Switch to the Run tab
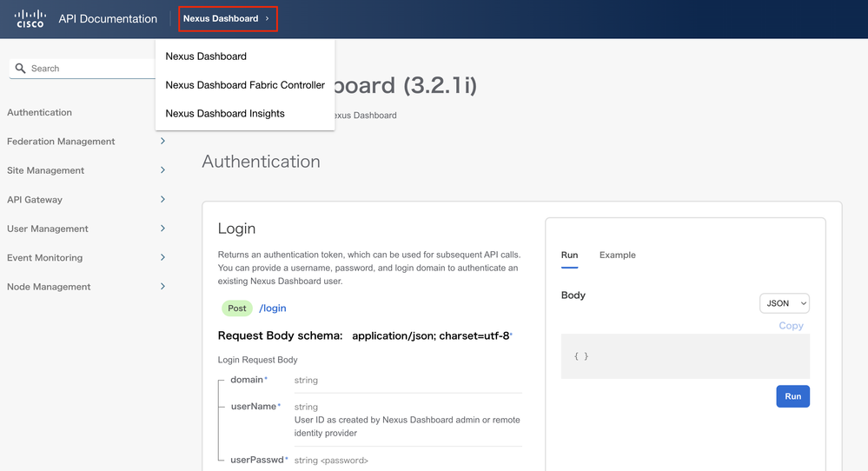The image size is (868, 471). [x=569, y=255]
